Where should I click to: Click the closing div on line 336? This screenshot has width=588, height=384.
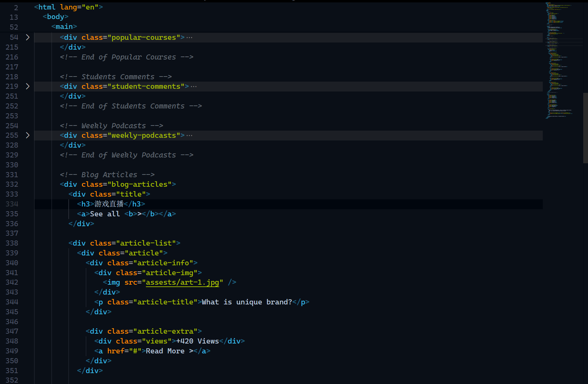pyautogui.click(x=81, y=224)
